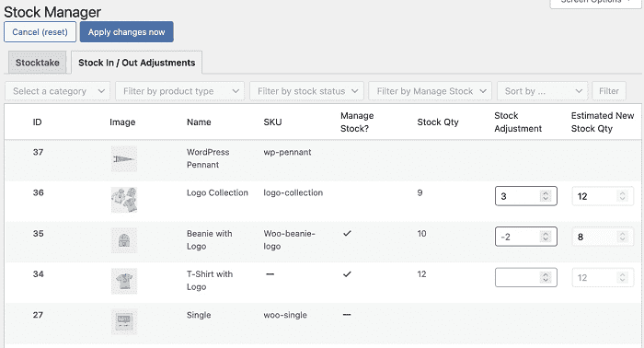Open the Sort by dropdown
This screenshot has height=348, width=644.
pos(543,91)
